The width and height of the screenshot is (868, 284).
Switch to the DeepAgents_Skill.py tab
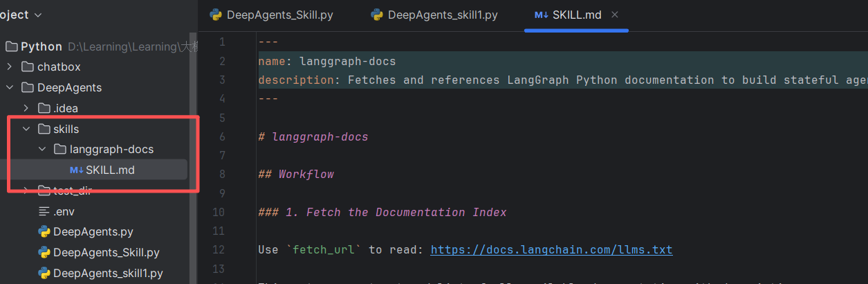click(x=271, y=15)
